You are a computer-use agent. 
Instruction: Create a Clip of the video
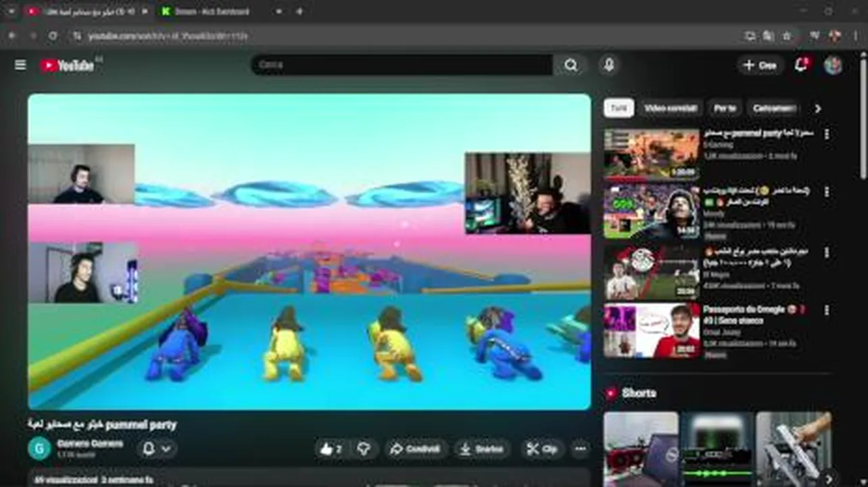[x=542, y=449]
